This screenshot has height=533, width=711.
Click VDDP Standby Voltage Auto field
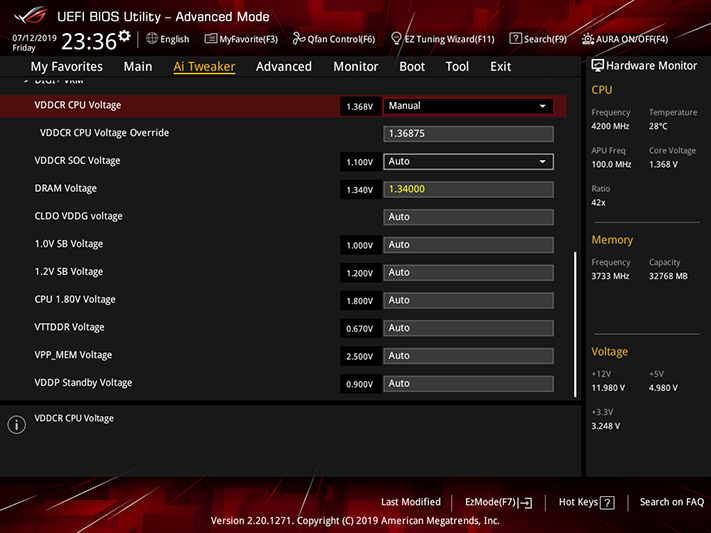click(468, 384)
